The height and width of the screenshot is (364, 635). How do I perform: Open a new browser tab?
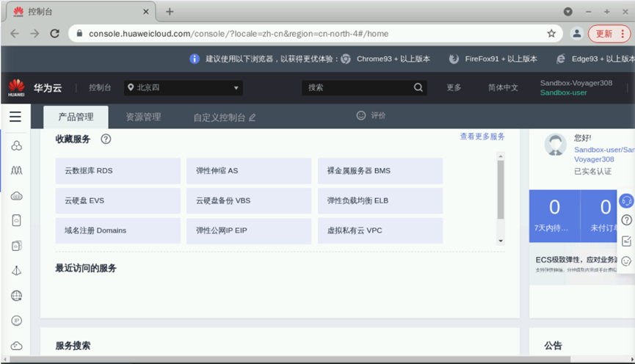pyautogui.click(x=170, y=12)
